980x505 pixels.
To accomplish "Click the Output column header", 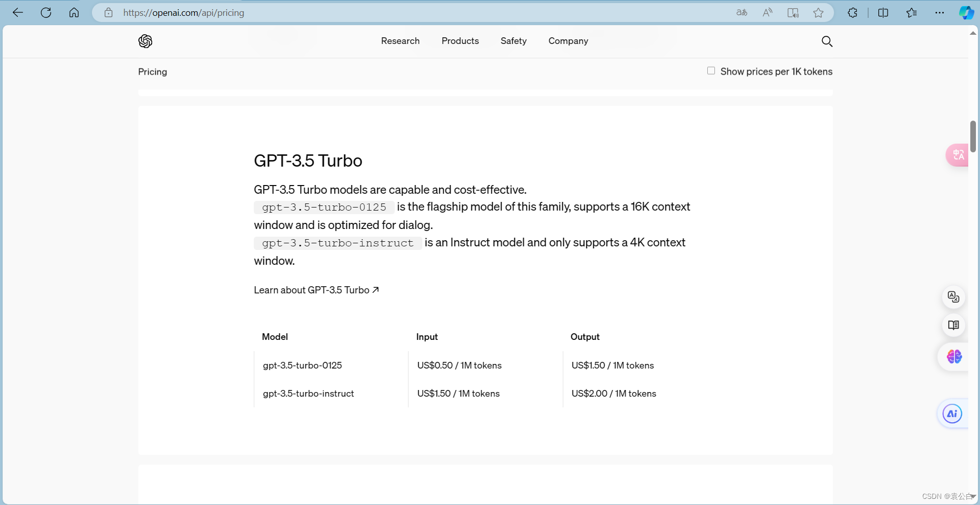I will click(x=585, y=337).
